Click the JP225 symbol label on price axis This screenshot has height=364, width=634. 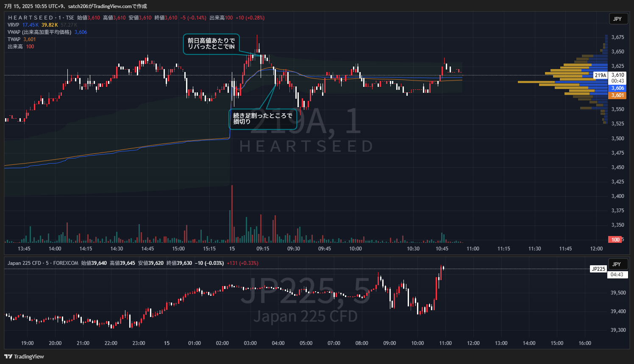[x=598, y=269]
